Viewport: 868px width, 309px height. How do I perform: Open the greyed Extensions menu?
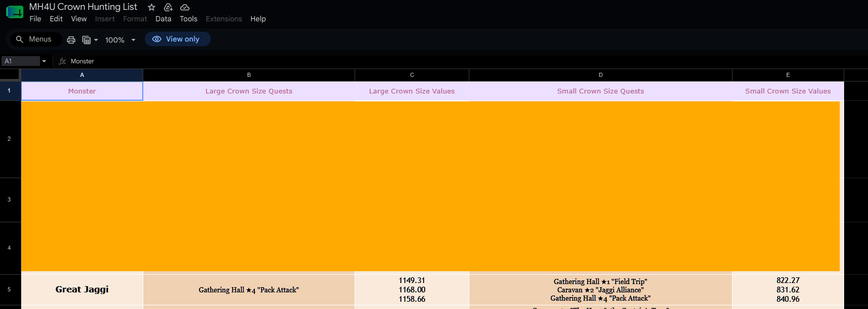[224, 19]
